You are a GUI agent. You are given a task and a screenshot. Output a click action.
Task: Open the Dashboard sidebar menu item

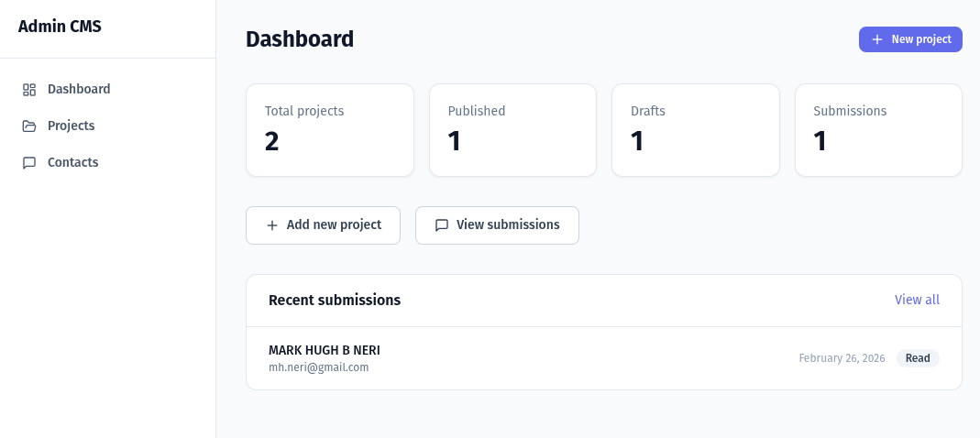(x=79, y=89)
